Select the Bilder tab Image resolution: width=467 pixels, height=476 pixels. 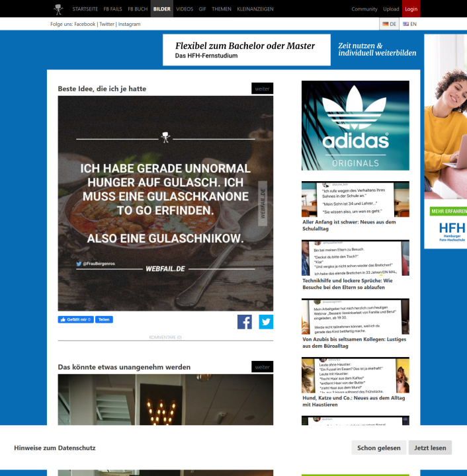tap(162, 9)
